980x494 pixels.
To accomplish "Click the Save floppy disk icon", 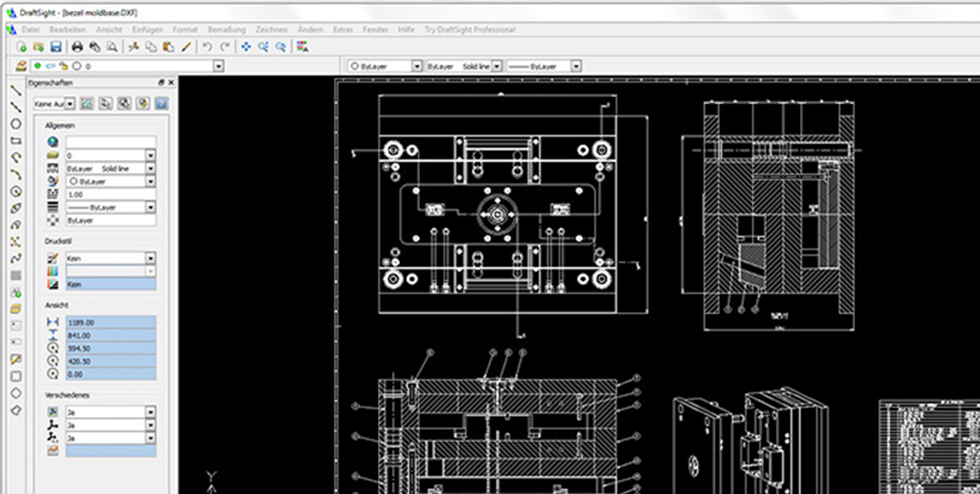I will coord(56,47).
